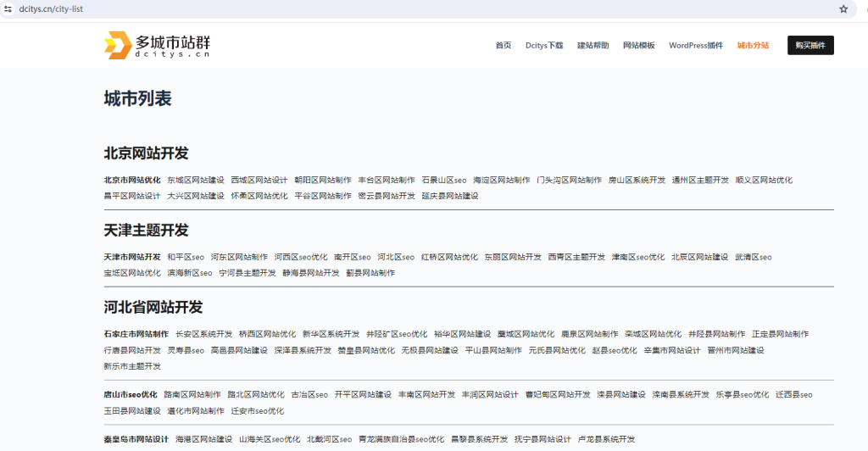Image resolution: width=868 pixels, height=451 pixels.
Task: Click the 唐山市seo优化 link
Action: click(131, 394)
